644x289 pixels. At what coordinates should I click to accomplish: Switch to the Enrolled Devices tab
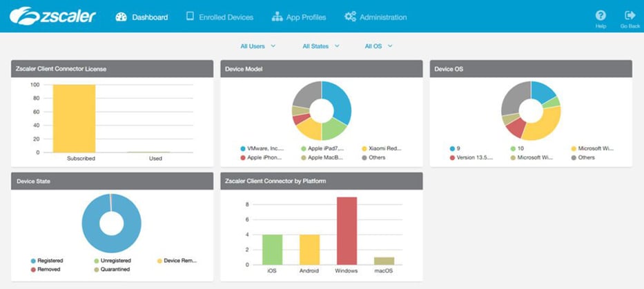(226, 17)
